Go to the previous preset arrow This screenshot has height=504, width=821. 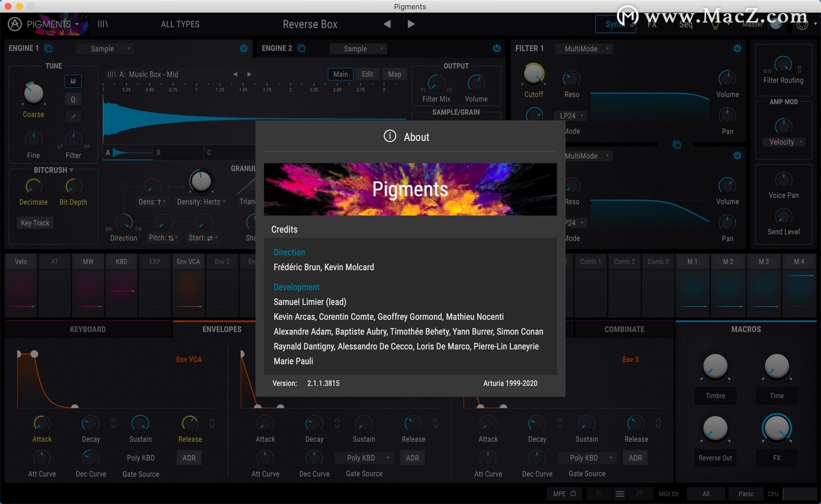click(387, 24)
